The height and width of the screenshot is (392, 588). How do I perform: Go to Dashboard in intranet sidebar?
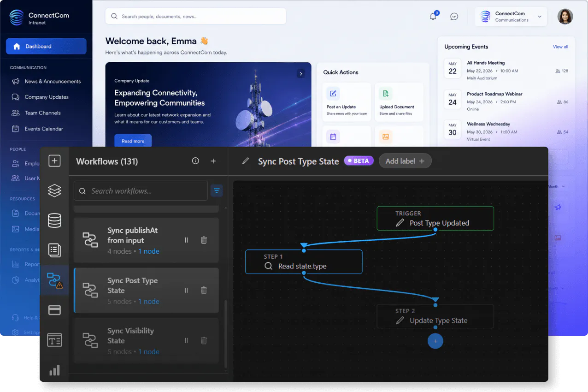[x=46, y=46]
